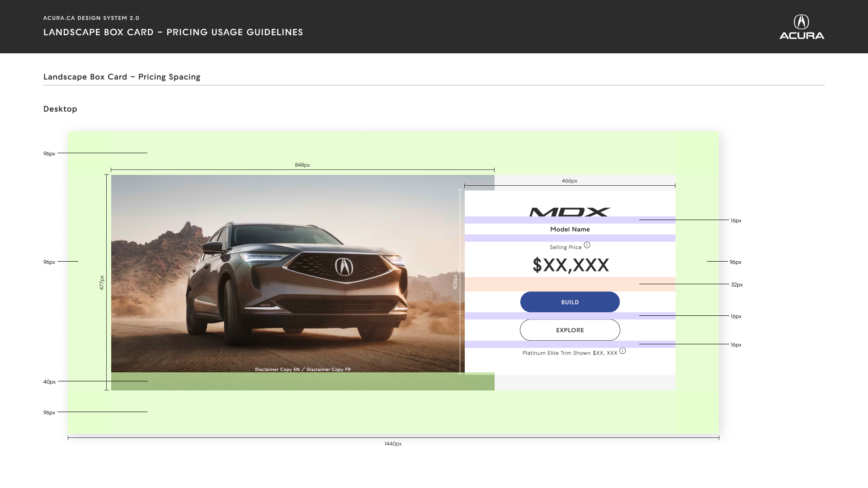The image size is (868, 488).
Task: Click the EXPLORE outline button
Action: [x=570, y=330]
